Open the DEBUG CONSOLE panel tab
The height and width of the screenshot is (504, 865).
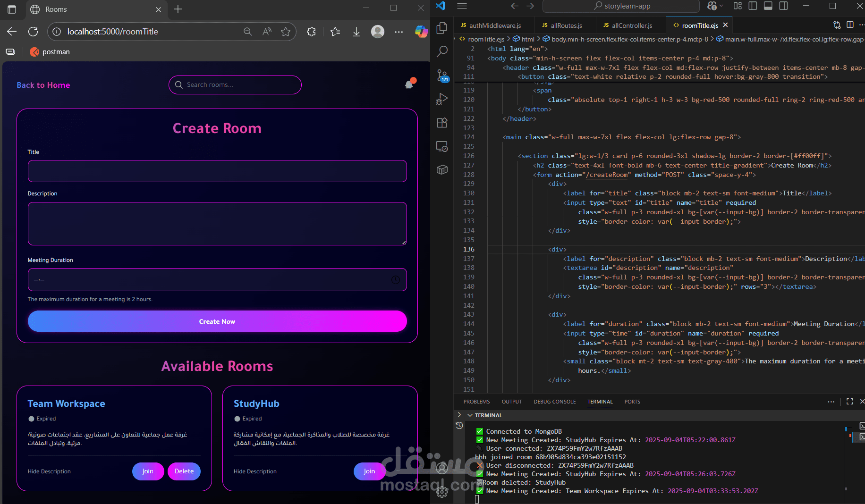[x=555, y=402]
